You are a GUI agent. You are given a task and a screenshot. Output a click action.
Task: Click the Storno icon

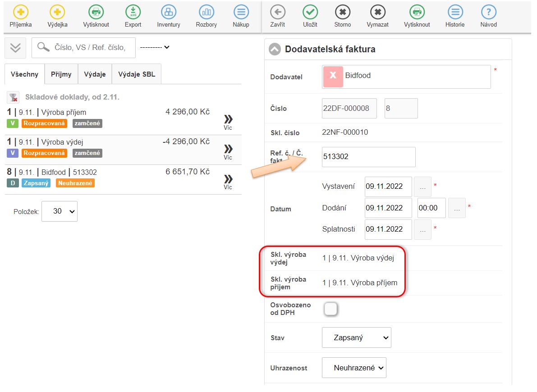tap(343, 12)
